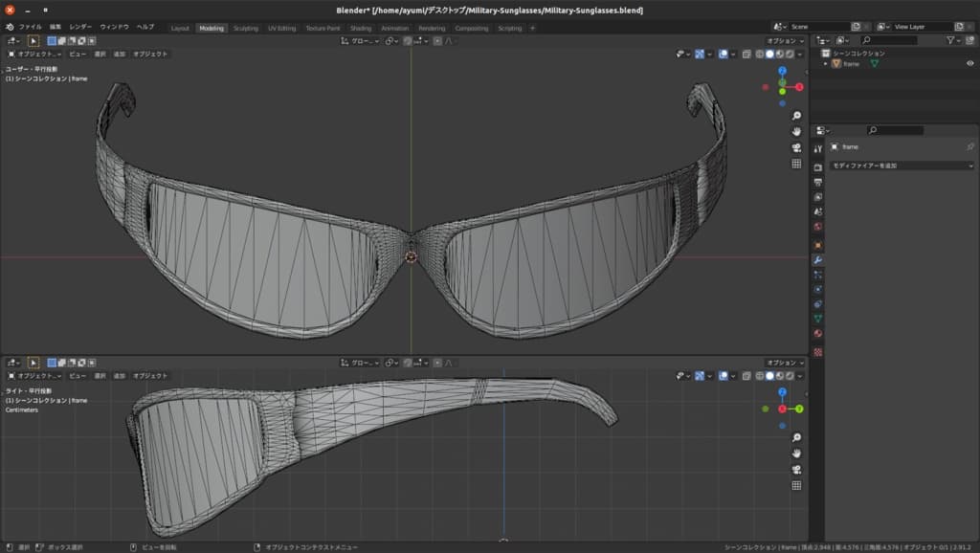Viewport: 980px width, 553px height.
Task: Open the Modifier properties wrench tab
Action: pyautogui.click(x=818, y=260)
